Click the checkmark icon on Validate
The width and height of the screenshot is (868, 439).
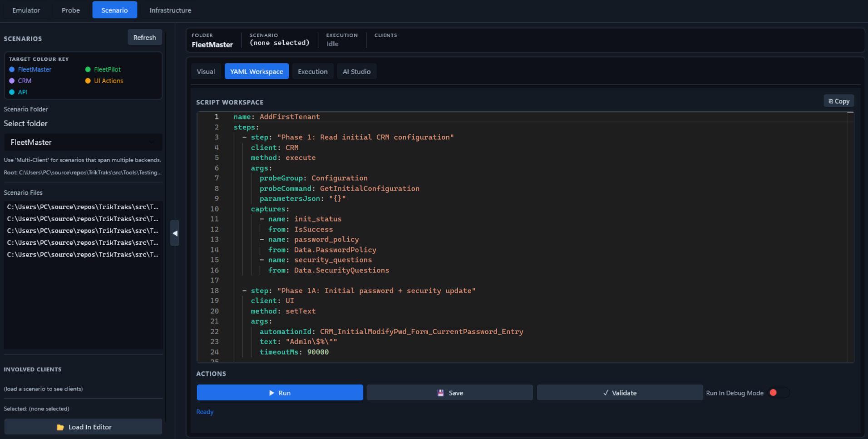(x=606, y=393)
